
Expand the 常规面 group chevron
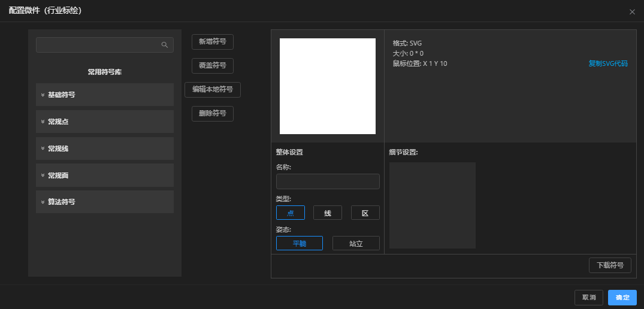click(43, 175)
